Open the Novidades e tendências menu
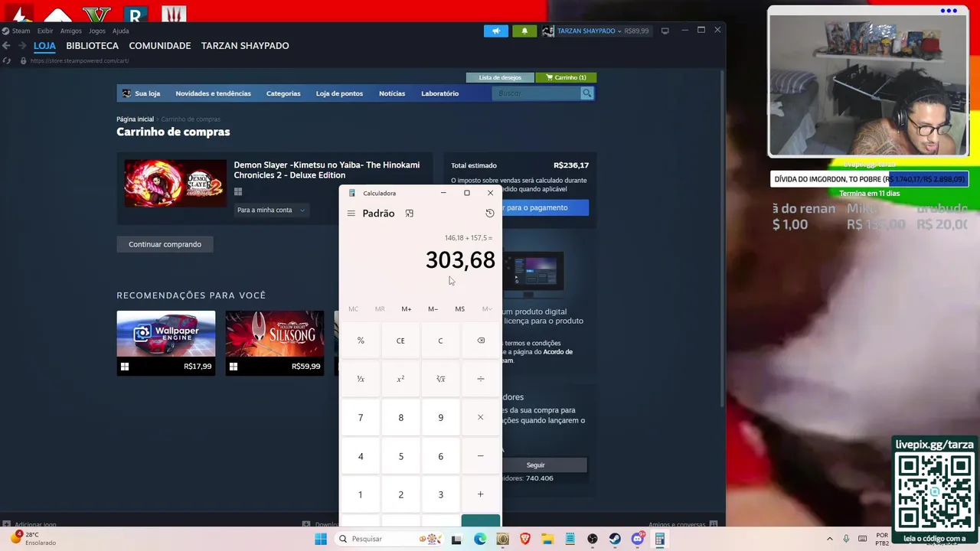This screenshot has width=980, height=551. click(213, 93)
